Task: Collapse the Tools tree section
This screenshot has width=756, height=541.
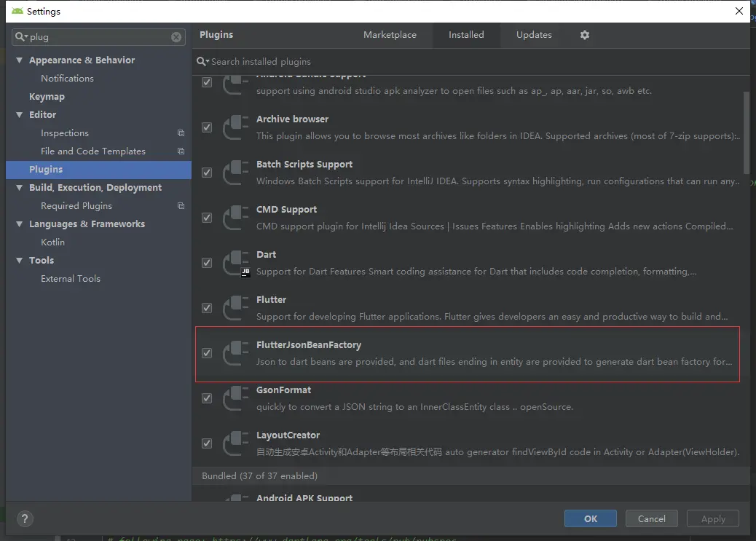Action: point(19,261)
